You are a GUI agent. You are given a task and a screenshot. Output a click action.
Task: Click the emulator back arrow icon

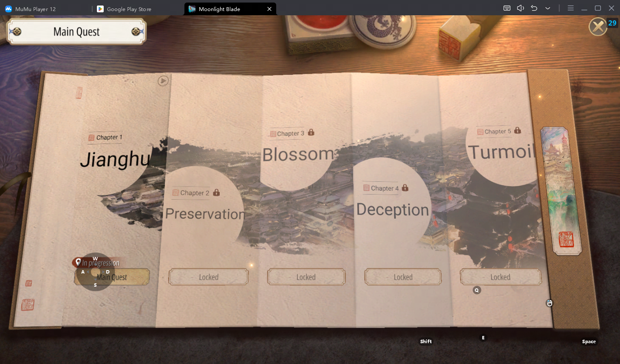coord(534,8)
